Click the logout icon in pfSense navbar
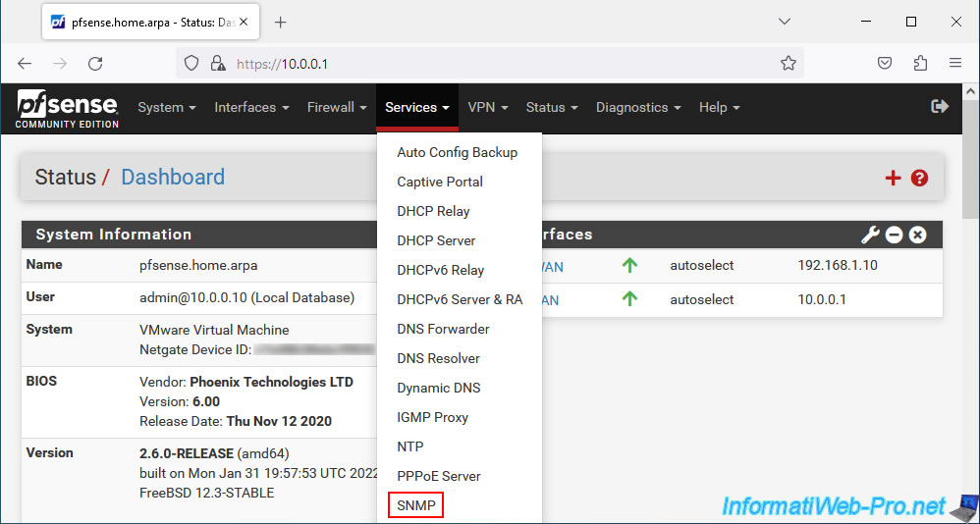 click(940, 107)
